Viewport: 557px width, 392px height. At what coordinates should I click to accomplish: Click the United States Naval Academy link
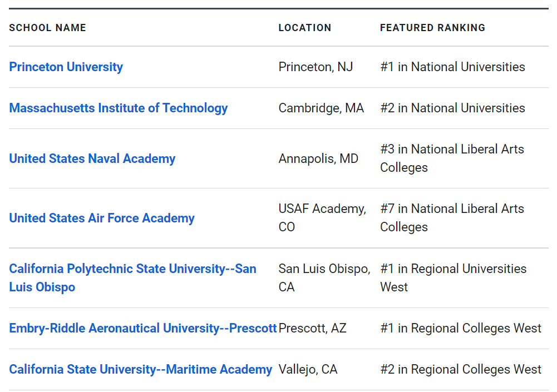pos(92,158)
